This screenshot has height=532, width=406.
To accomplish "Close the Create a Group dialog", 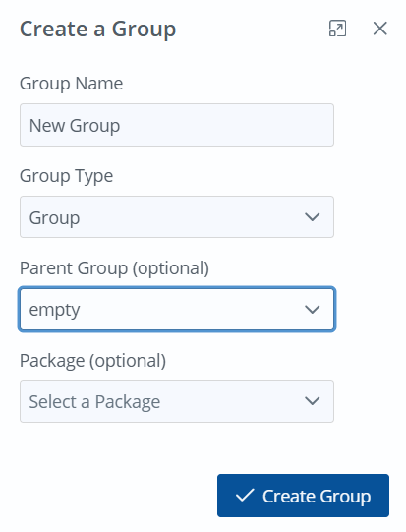I will [379, 29].
